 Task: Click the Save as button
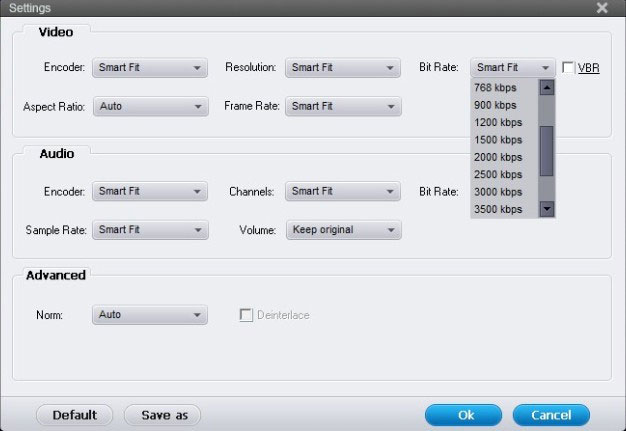click(x=162, y=415)
